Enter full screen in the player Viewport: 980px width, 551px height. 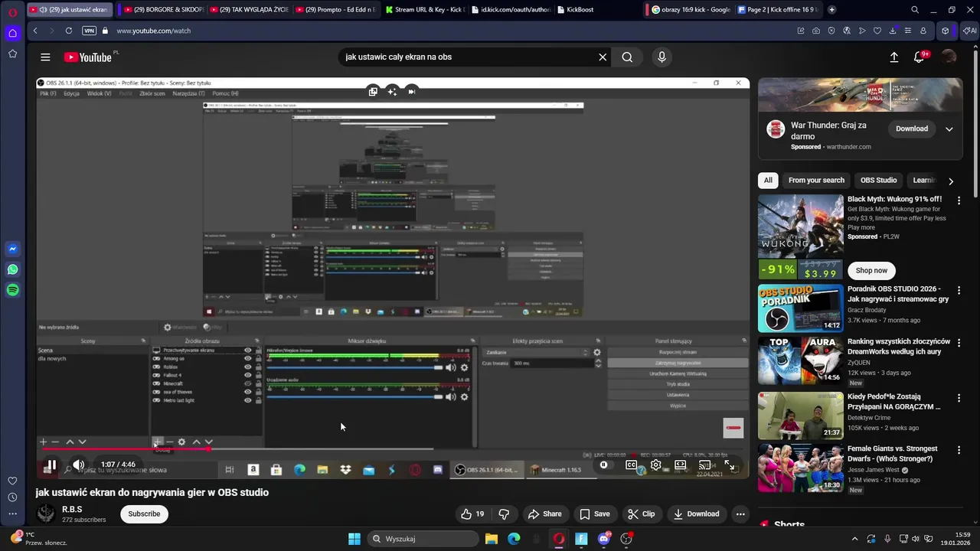click(730, 465)
